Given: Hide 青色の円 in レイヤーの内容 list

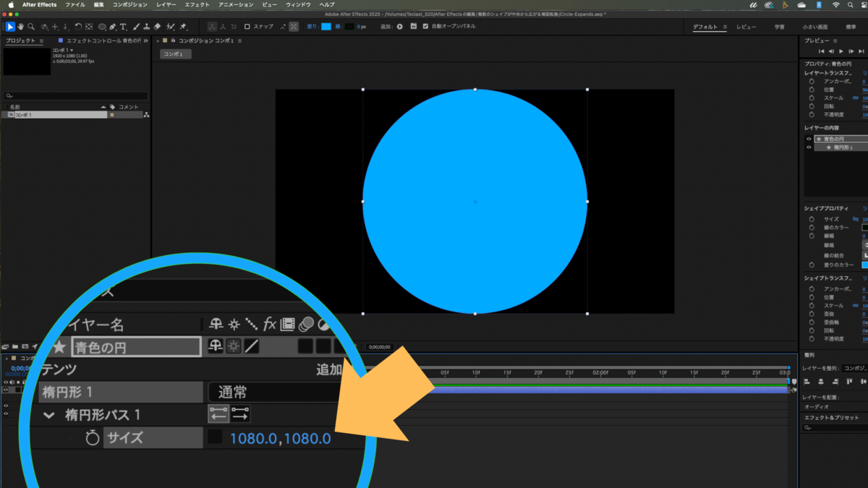Looking at the screenshot, I should (809, 139).
